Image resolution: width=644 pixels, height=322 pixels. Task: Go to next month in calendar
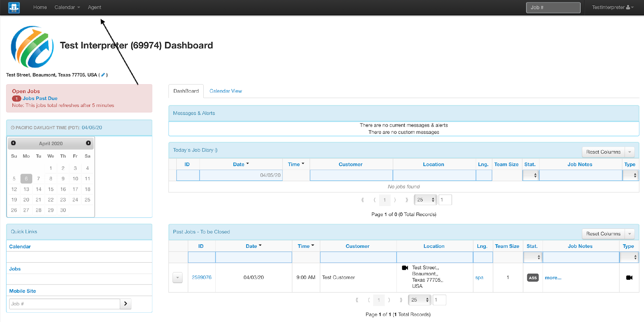click(x=88, y=143)
